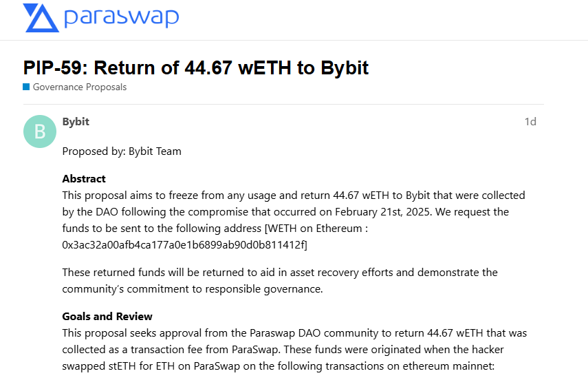This screenshot has width=588, height=380.
Task: Open Bybit's green avatar circle
Action: click(x=40, y=131)
